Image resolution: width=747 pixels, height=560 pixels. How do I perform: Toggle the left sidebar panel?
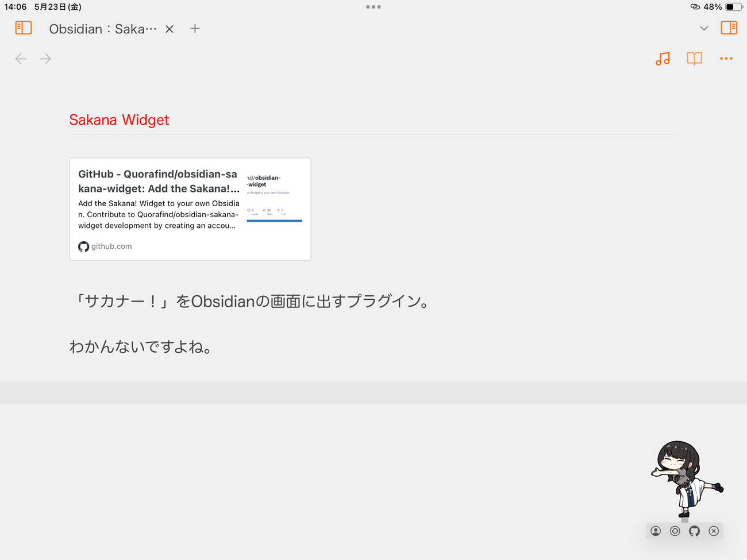[24, 28]
